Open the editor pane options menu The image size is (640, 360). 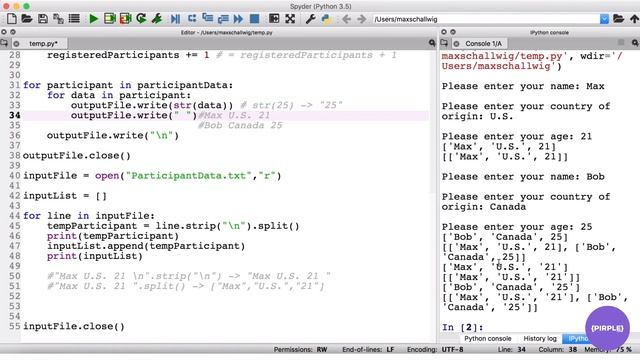[432, 43]
